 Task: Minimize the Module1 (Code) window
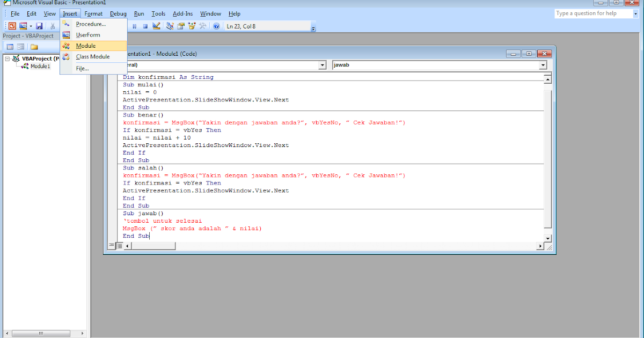pos(514,54)
